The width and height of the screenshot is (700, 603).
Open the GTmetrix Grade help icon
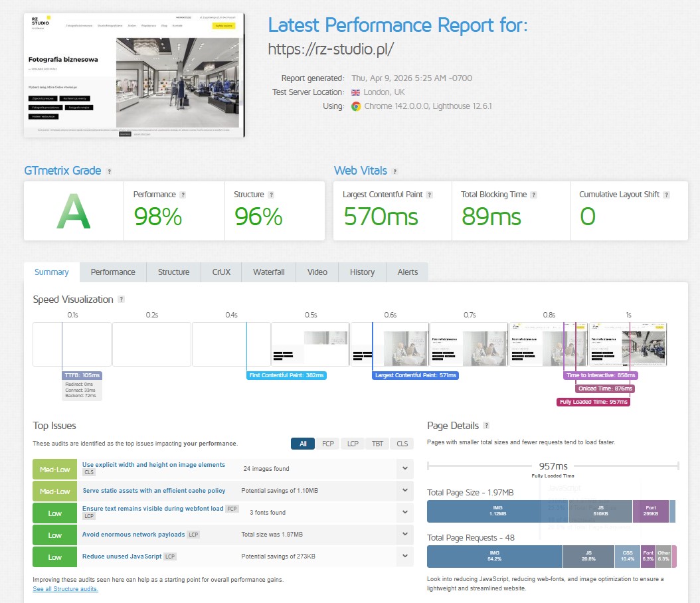click(108, 171)
